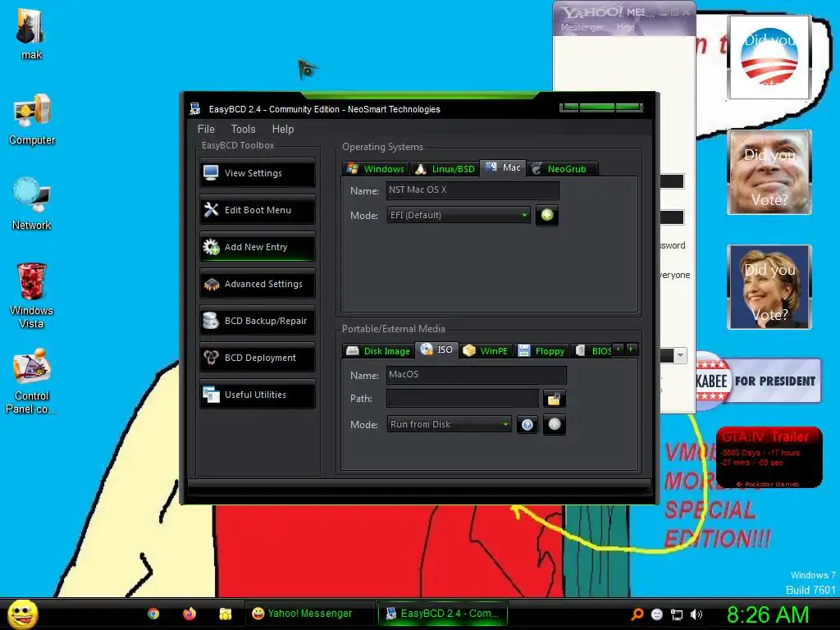840x630 pixels.
Task: Click the green plus Add Entry icon for Mac
Action: (x=547, y=215)
